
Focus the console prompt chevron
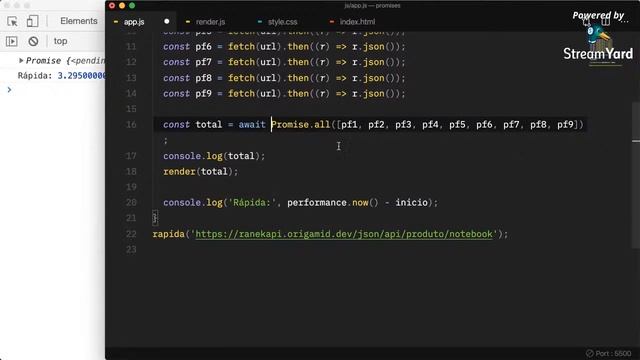[x=9, y=89]
